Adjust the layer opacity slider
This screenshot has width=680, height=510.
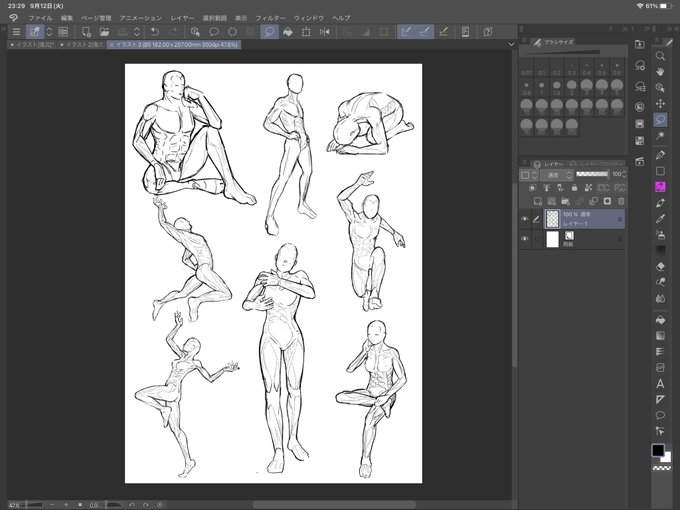coord(592,174)
